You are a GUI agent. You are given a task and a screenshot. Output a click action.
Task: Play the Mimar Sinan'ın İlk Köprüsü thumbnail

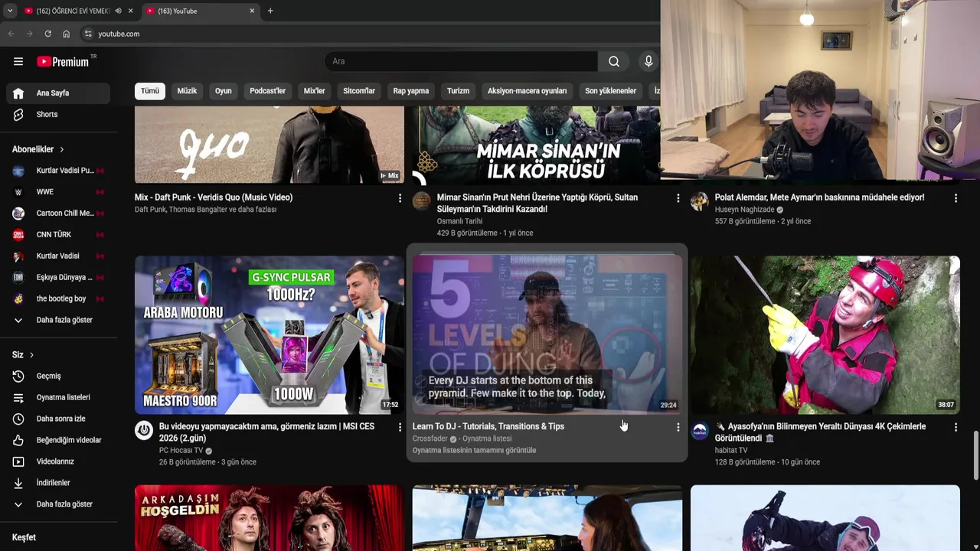[536, 145]
